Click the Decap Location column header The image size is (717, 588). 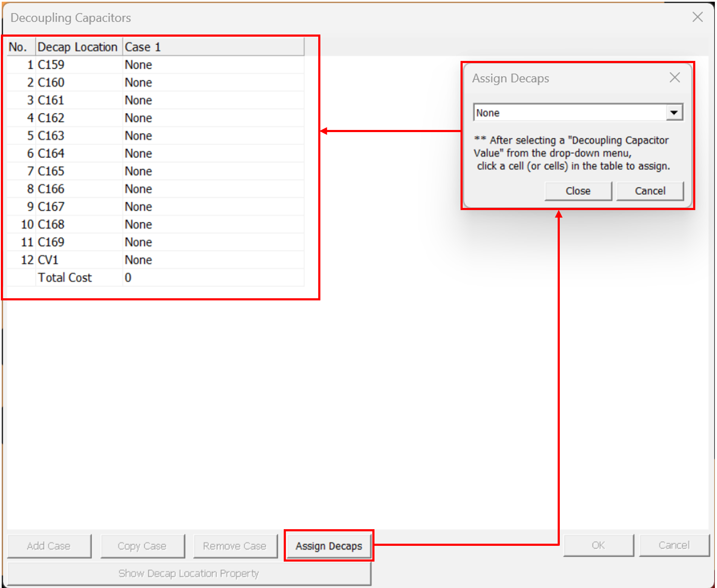[79, 47]
